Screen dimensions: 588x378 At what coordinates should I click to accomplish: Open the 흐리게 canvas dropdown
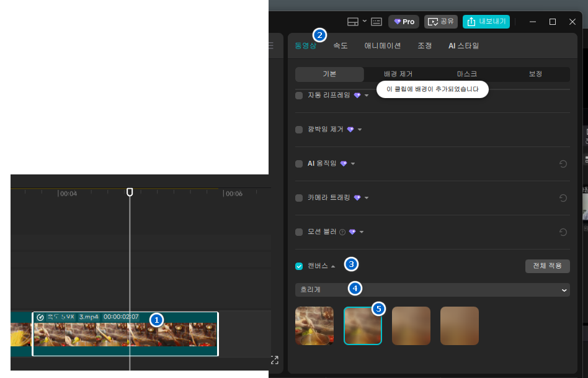click(x=432, y=290)
